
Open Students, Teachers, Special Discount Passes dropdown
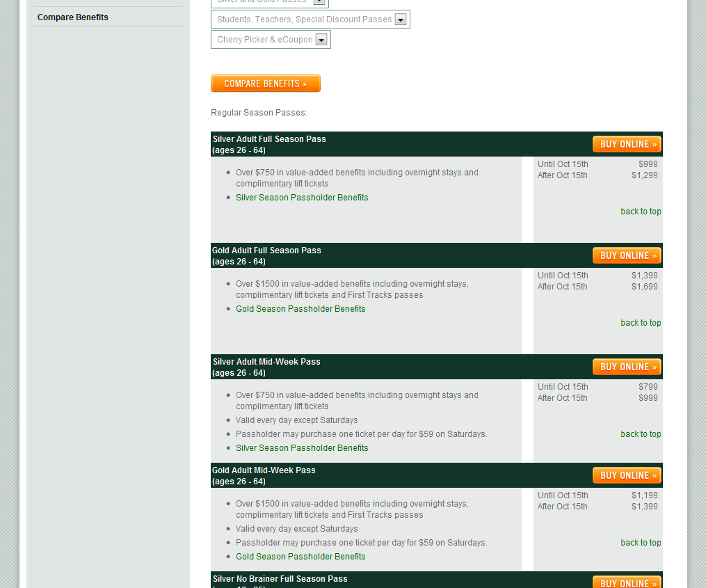(x=310, y=19)
